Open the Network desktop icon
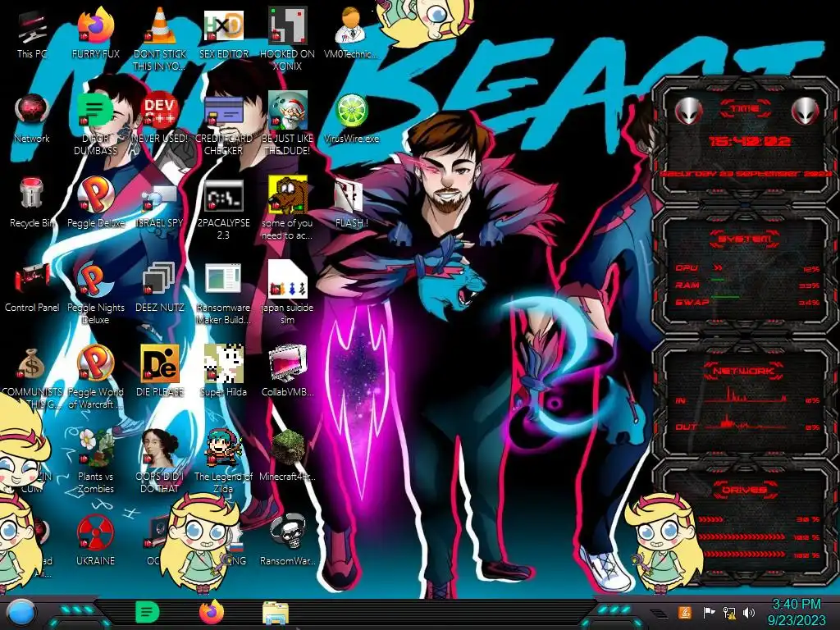This screenshot has height=630, width=840. tap(32, 119)
